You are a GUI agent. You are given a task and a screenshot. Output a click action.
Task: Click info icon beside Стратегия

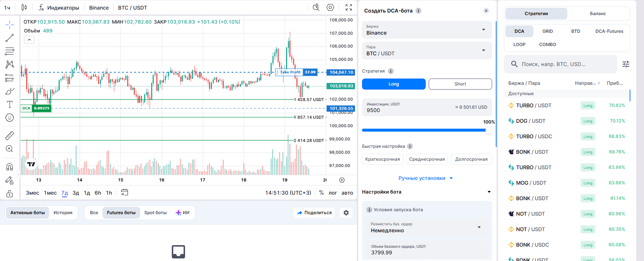(x=391, y=71)
